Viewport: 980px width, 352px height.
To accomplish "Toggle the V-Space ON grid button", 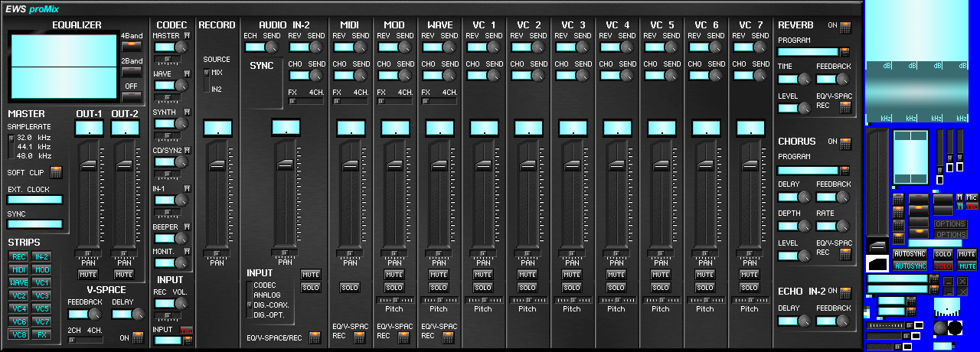I will 137,337.
